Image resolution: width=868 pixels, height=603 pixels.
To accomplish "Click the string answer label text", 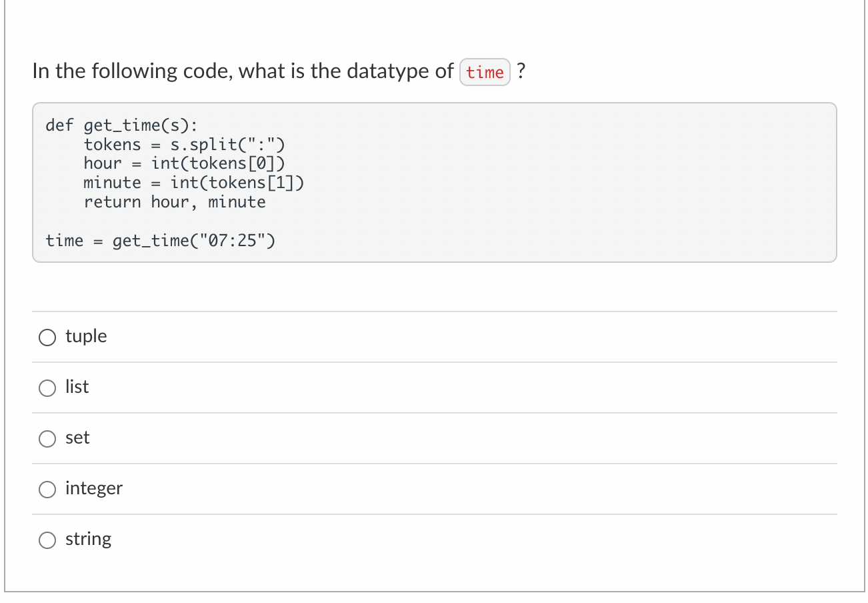I will (x=88, y=540).
